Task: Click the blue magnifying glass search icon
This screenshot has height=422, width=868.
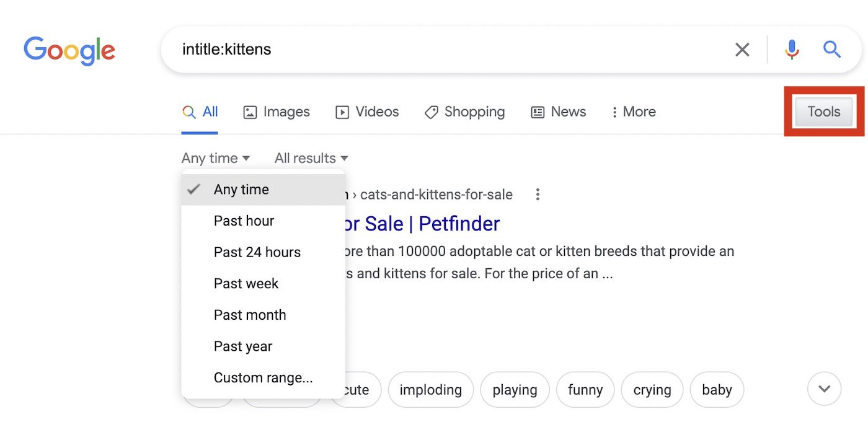Action: [832, 50]
